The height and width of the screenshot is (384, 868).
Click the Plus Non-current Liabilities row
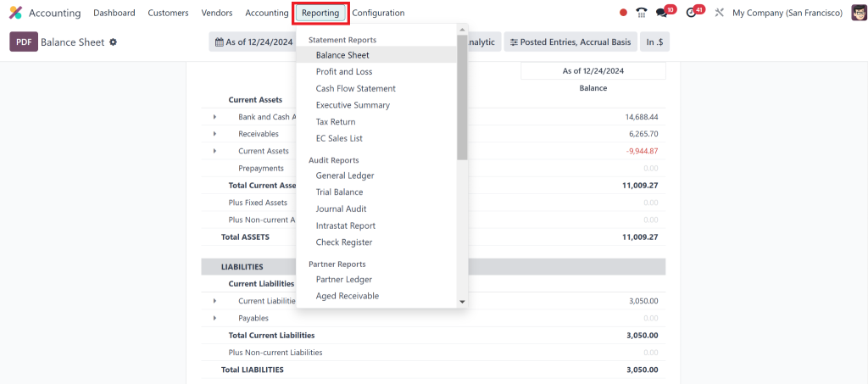coord(433,353)
